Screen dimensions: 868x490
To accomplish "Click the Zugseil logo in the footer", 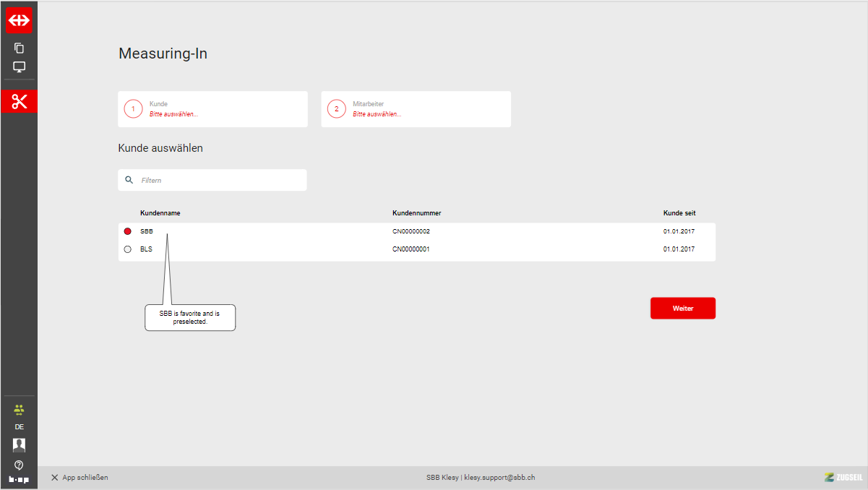I will point(843,477).
